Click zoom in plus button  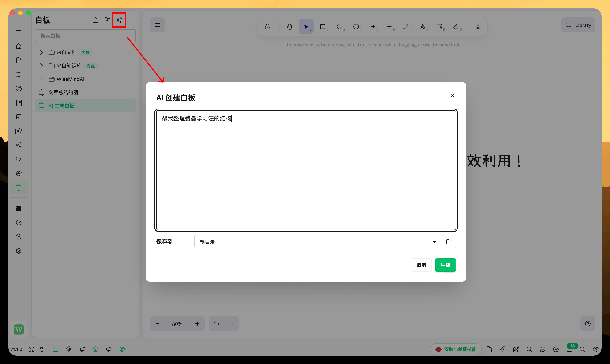197,324
